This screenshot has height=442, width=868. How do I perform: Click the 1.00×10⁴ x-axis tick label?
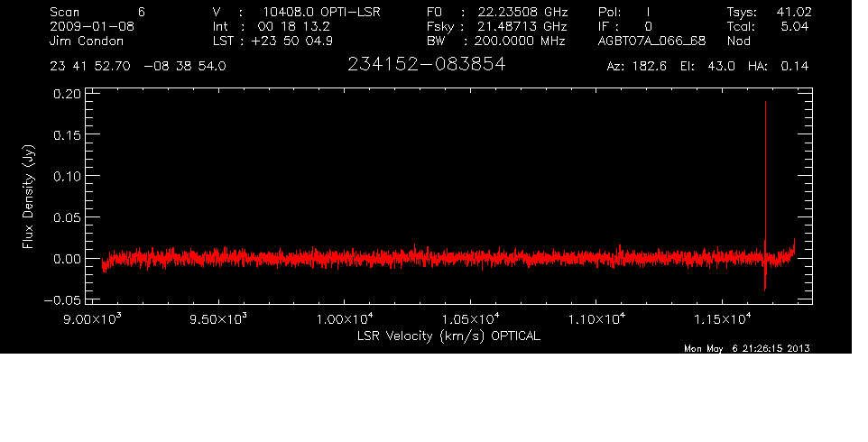345,319
